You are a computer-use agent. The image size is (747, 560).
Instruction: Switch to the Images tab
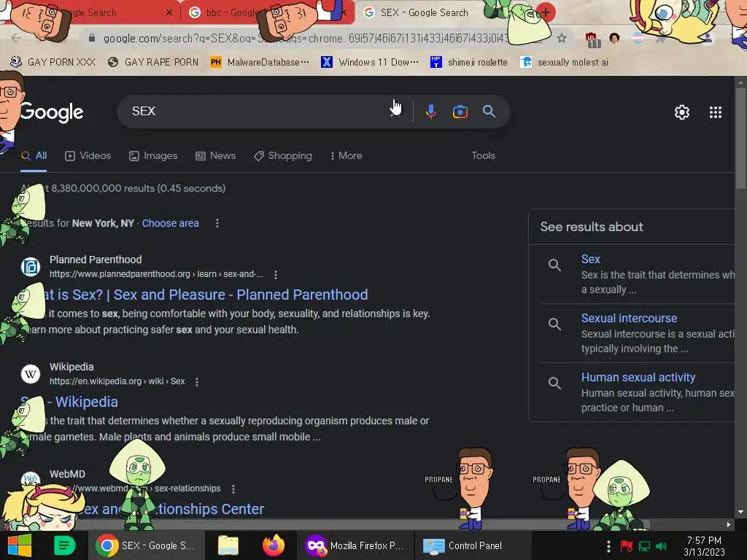point(153,156)
